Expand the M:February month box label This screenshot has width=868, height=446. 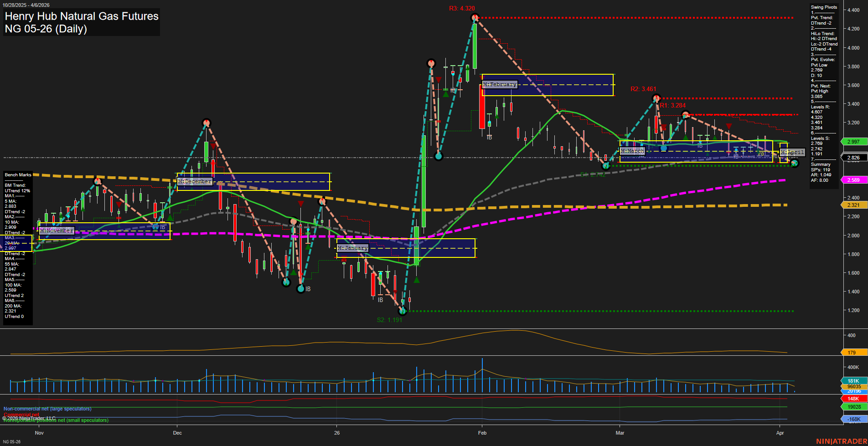click(500, 84)
